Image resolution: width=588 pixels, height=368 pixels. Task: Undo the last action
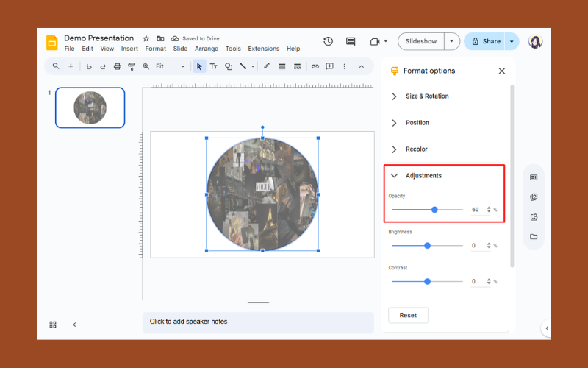click(88, 66)
